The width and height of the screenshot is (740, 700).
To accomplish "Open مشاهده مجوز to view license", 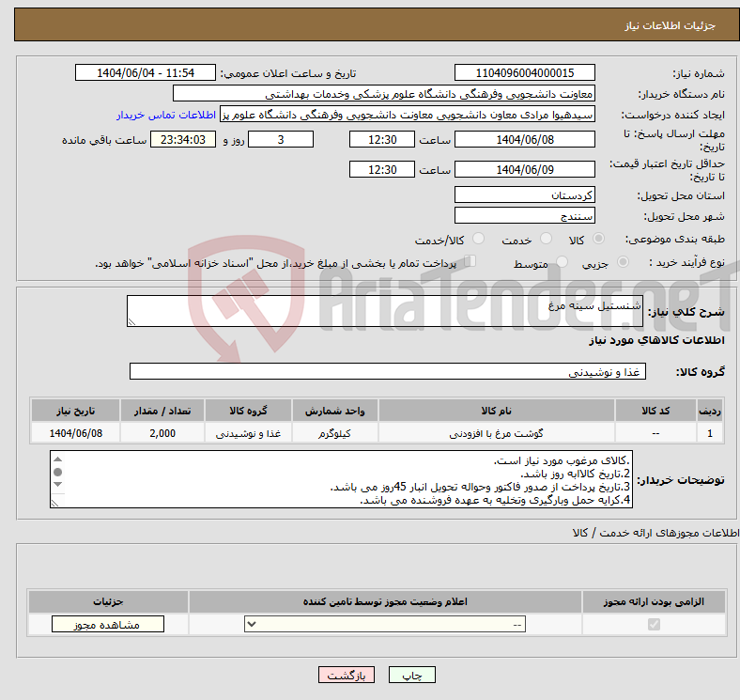I will (x=107, y=625).
